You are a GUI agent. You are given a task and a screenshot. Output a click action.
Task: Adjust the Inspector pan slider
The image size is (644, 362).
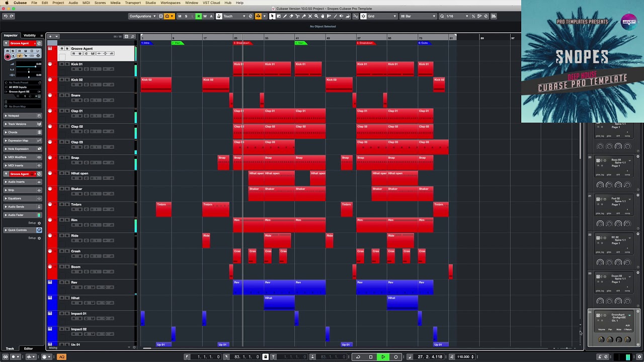(29, 72)
